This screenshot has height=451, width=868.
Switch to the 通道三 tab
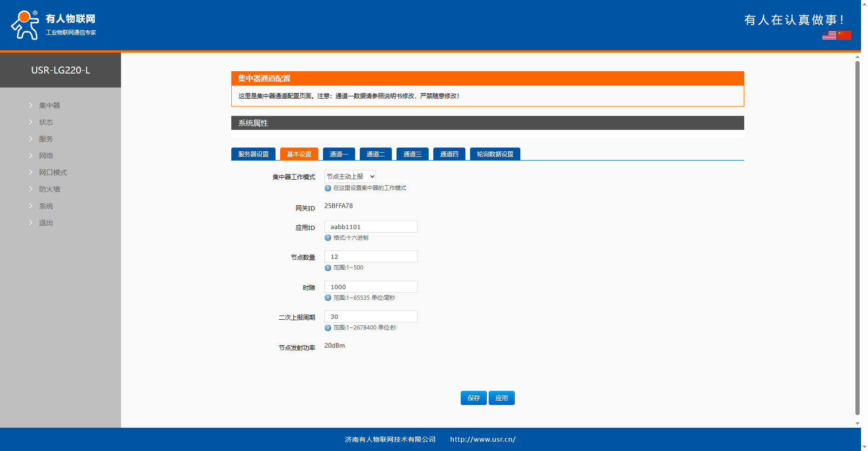pyautogui.click(x=412, y=154)
